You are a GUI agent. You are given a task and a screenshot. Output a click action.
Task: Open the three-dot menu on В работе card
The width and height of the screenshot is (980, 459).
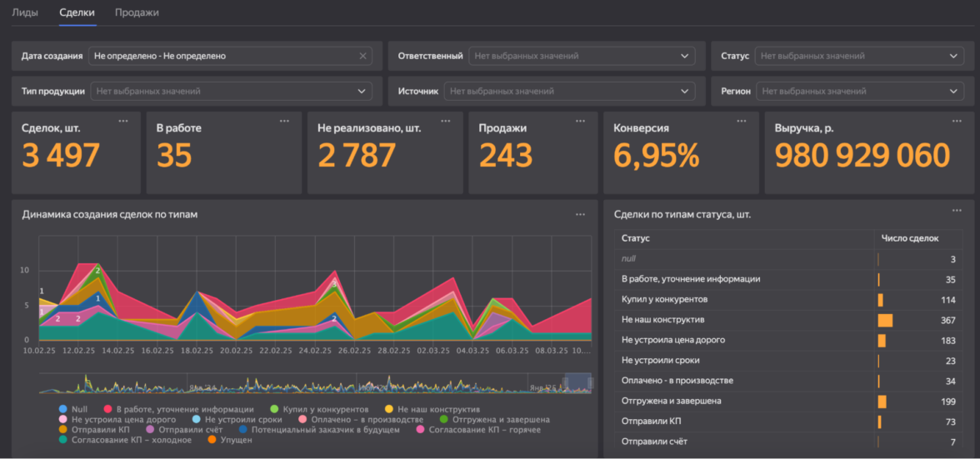pos(284,122)
